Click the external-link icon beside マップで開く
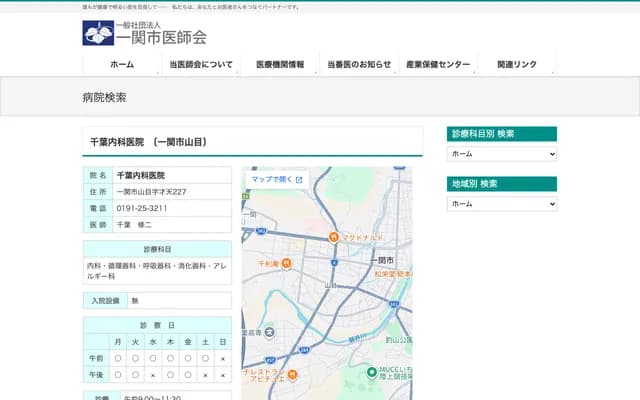The height and width of the screenshot is (400, 640). (x=299, y=180)
